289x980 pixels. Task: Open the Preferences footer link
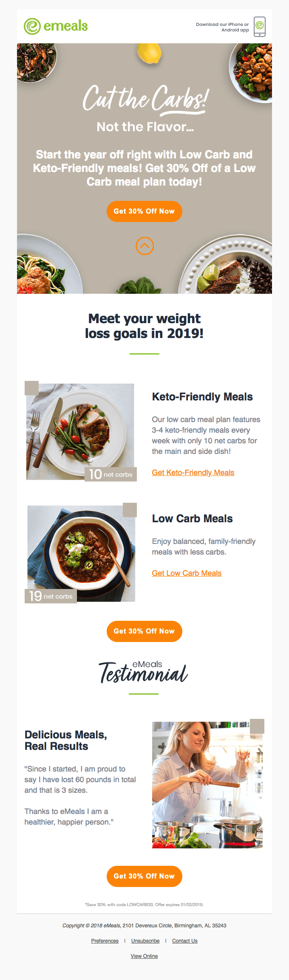click(x=105, y=941)
